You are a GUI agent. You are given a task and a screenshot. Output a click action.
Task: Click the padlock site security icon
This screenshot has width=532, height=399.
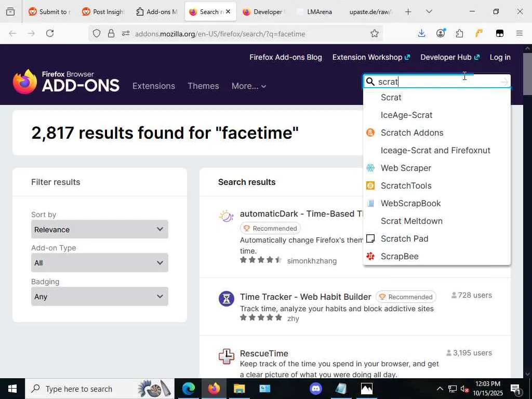(111, 33)
